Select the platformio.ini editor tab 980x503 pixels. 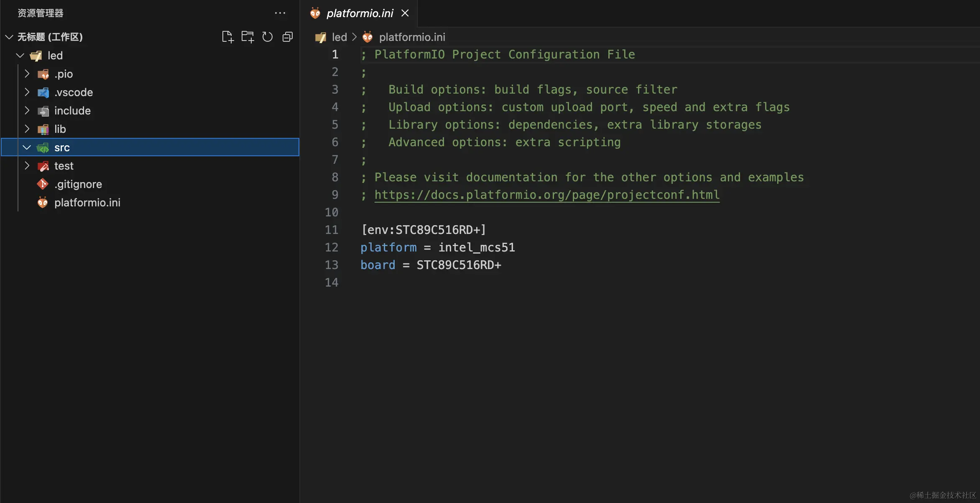click(360, 13)
